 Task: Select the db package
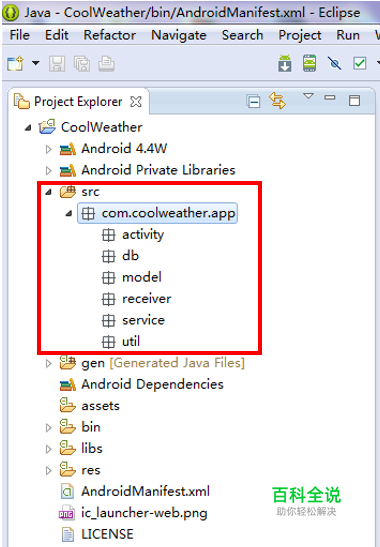tap(131, 256)
